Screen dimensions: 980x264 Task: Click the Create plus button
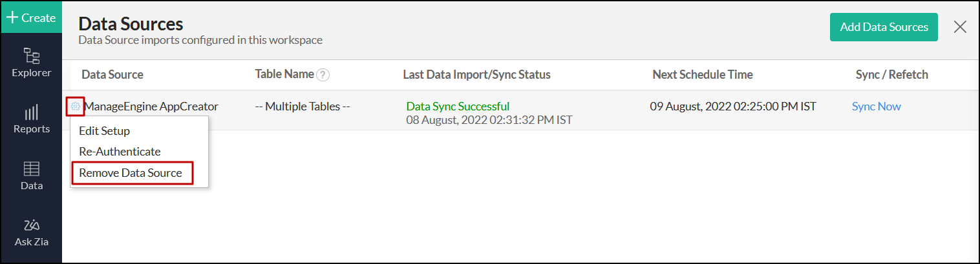[x=31, y=17]
